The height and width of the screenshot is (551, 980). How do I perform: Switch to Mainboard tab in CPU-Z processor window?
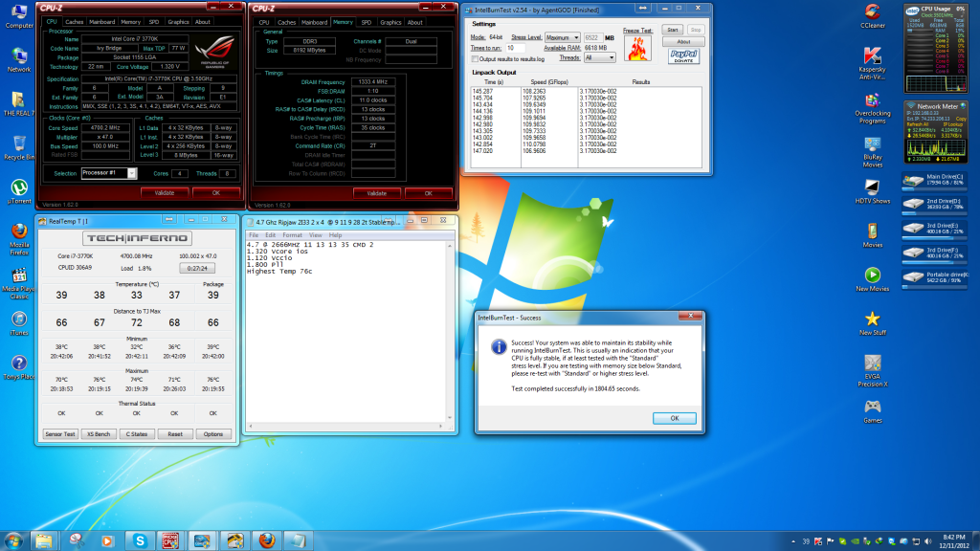pos(101,22)
